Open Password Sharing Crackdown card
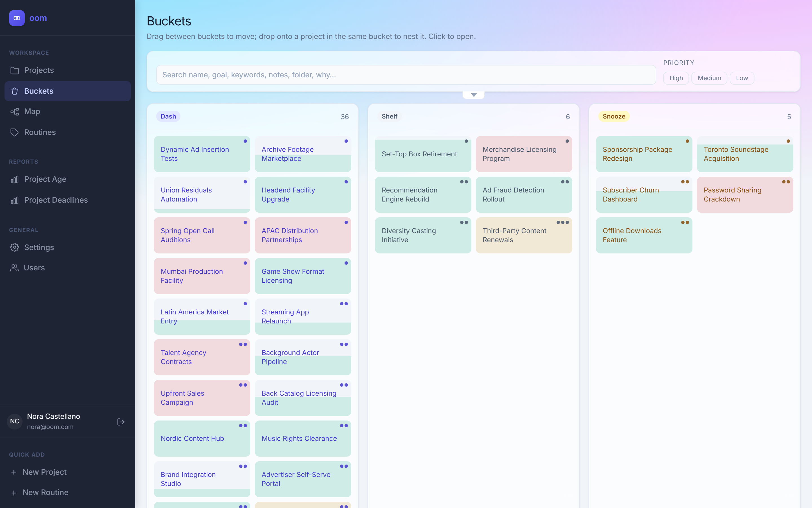 pyautogui.click(x=745, y=195)
